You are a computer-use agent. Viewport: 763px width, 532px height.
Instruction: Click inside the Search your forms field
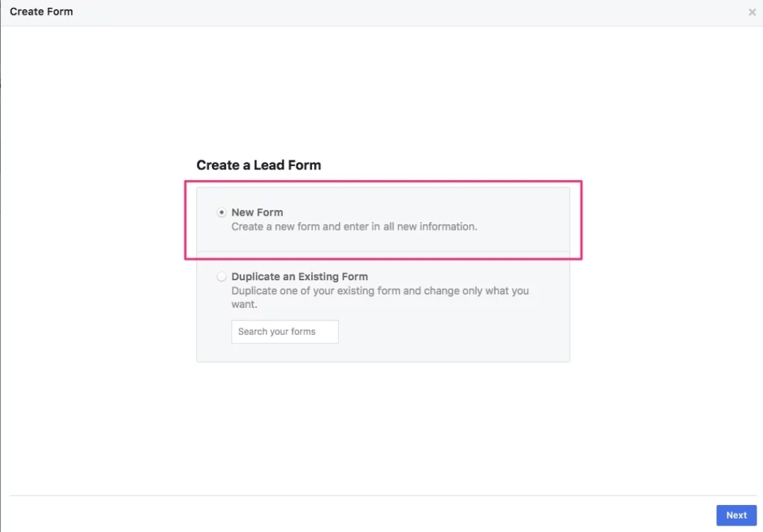pyautogui.click(x=284, y=331)
